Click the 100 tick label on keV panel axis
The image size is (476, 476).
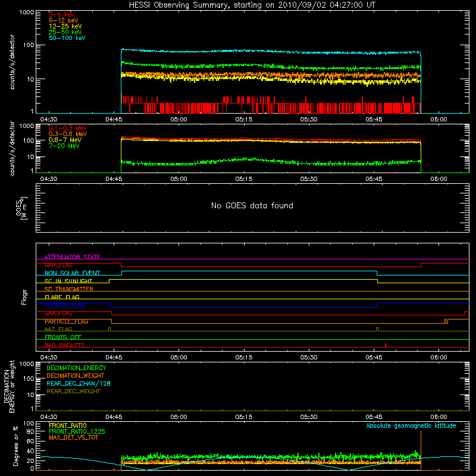click(x=28, y=45)
